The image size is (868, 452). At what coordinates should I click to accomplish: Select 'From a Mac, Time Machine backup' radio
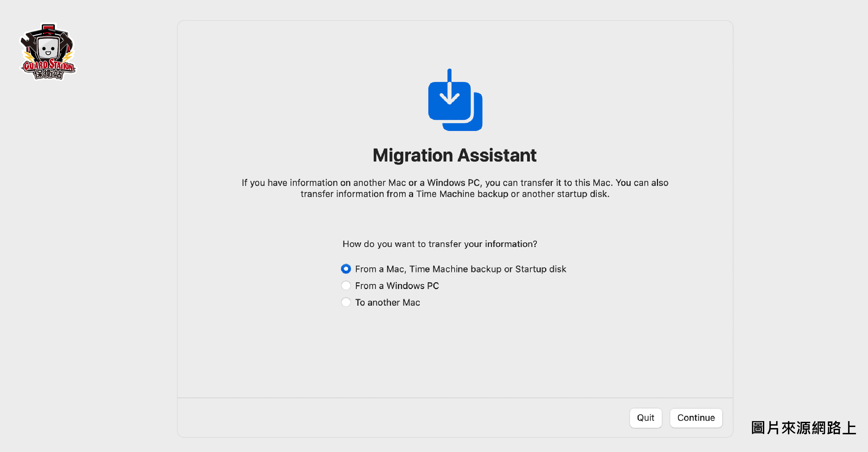pos(346,269)
